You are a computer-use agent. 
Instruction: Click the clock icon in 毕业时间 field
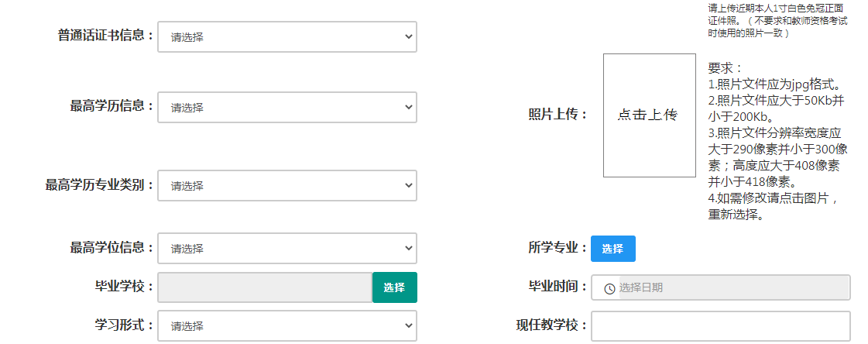pyautogui.click(x=609, y=289)
